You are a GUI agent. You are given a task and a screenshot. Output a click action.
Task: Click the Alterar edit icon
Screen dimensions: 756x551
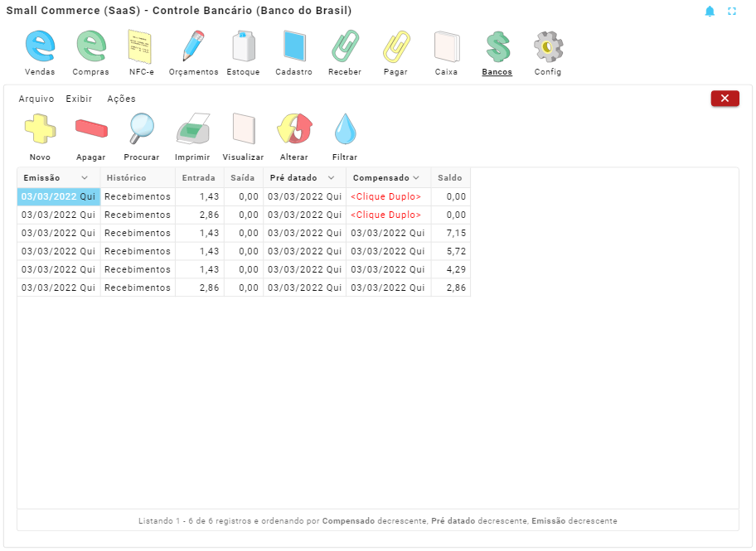(x=294, y=130)
